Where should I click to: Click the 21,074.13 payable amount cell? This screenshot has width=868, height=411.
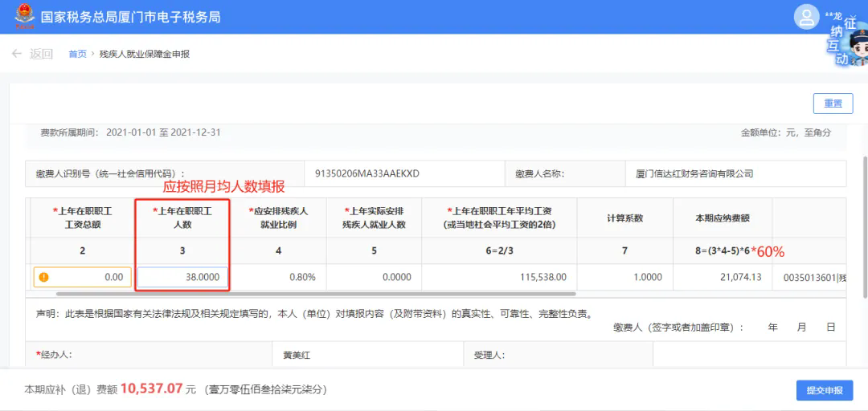(723, 277)
